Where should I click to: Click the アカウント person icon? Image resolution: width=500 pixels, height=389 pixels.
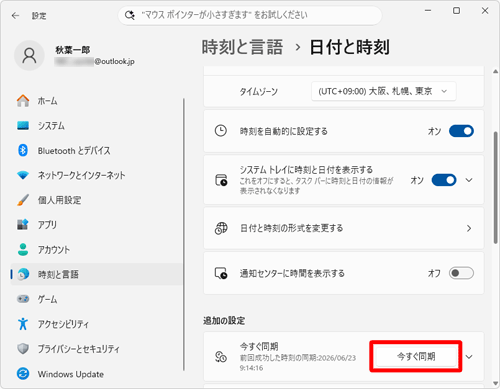coord(23,249)
